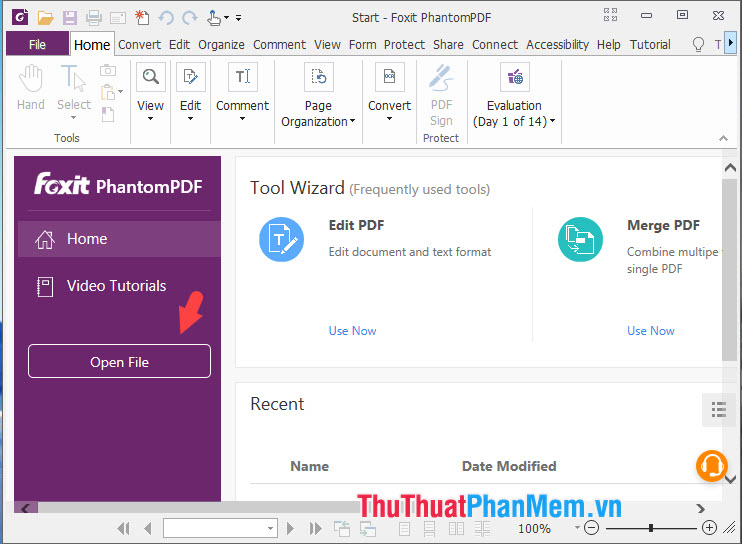Sort Recent list by Date Modified column

pos(509,466)
